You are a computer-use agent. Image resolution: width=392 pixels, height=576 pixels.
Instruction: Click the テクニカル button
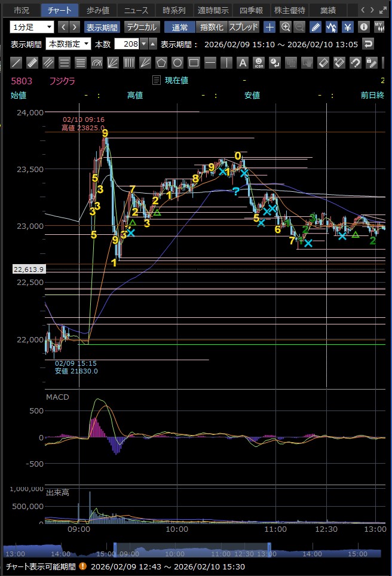coord(141,27)
